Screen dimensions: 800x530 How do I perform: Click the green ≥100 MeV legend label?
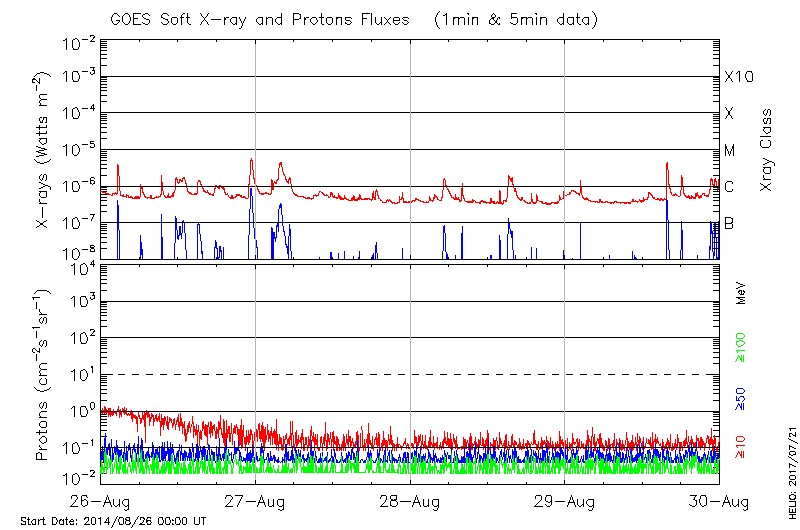click(741, 347)
